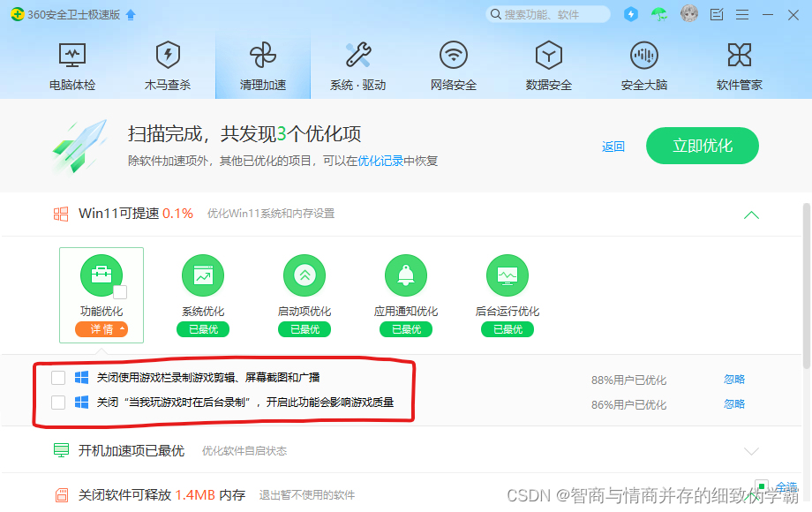This screenshot has height=512, width=812.
Task: Click Win11可提速 0.1% heading
Action: click(x=136, y=214)
